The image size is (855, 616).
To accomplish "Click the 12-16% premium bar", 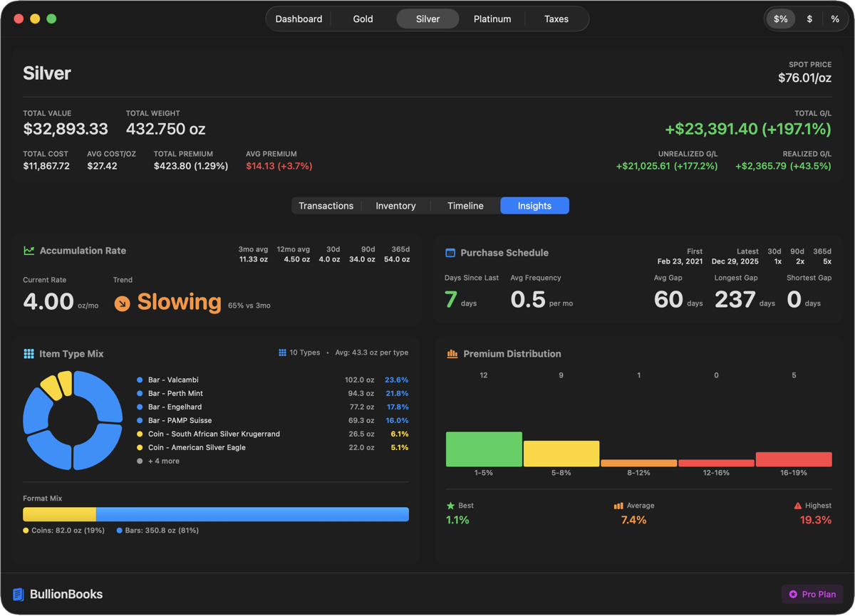I will tap(716, 464).
